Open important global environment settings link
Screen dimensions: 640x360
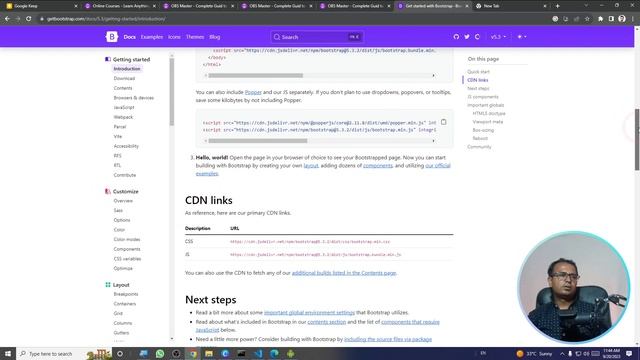point(309,313)
